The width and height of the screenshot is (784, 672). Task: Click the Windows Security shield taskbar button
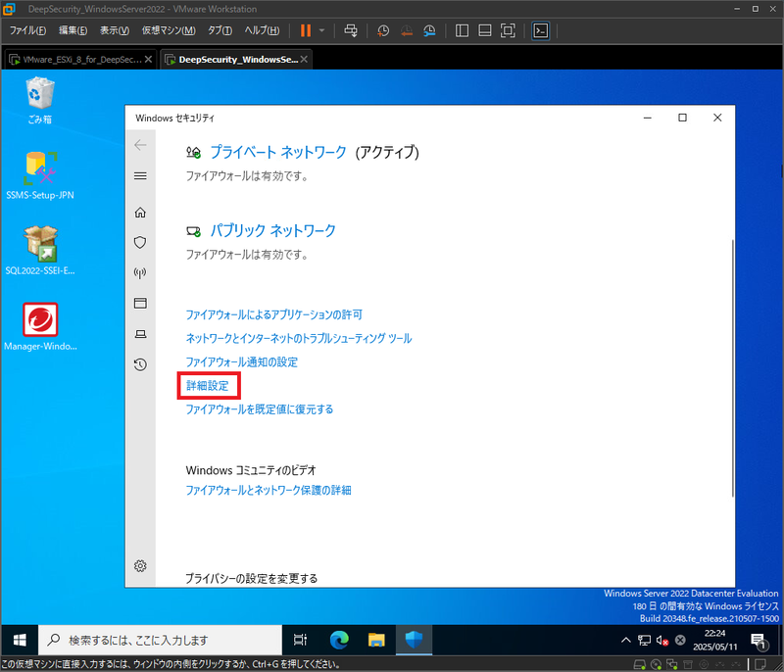click(x=414, y=640)
